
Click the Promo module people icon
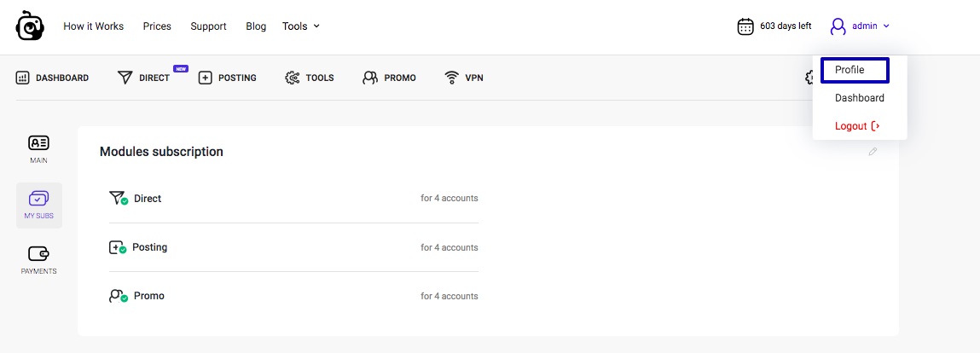(118, 296)
